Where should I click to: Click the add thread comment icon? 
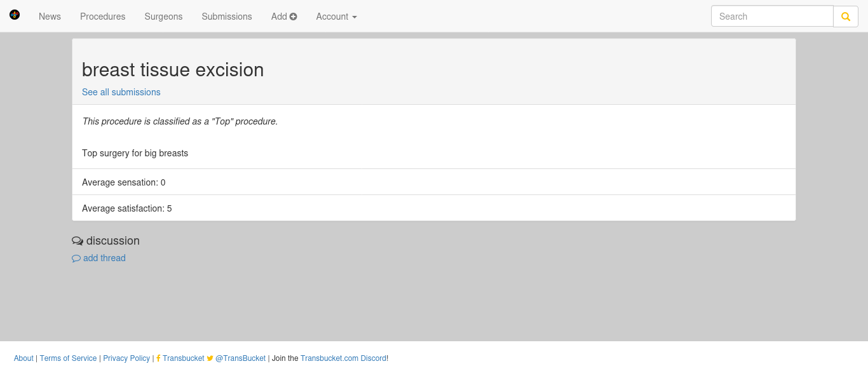coord(76,259)
